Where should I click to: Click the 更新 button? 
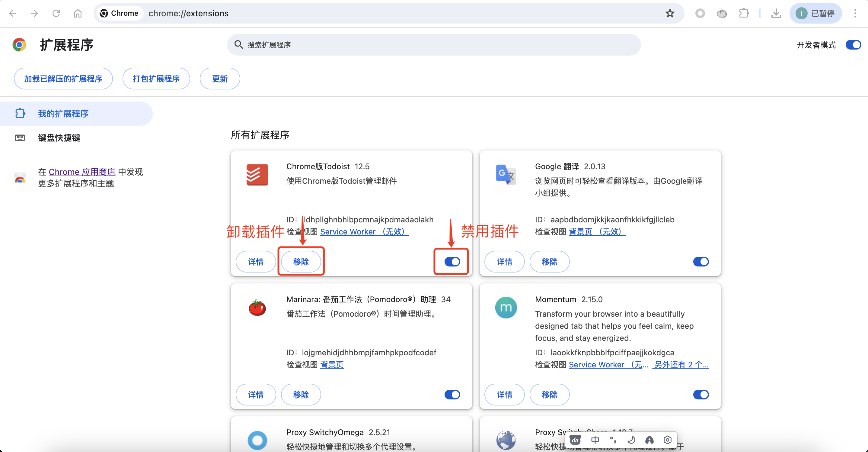[x=220, y=79]
